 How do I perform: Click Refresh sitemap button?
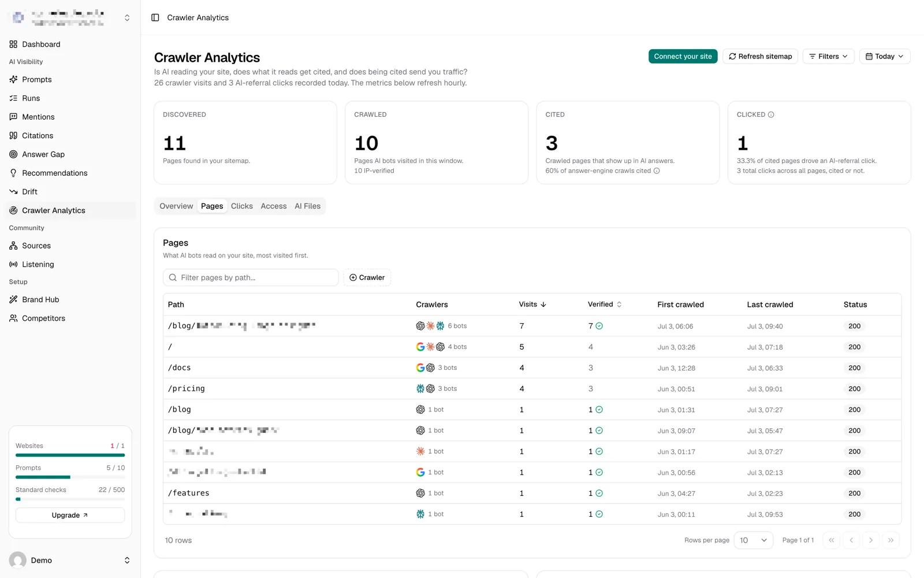761,56
